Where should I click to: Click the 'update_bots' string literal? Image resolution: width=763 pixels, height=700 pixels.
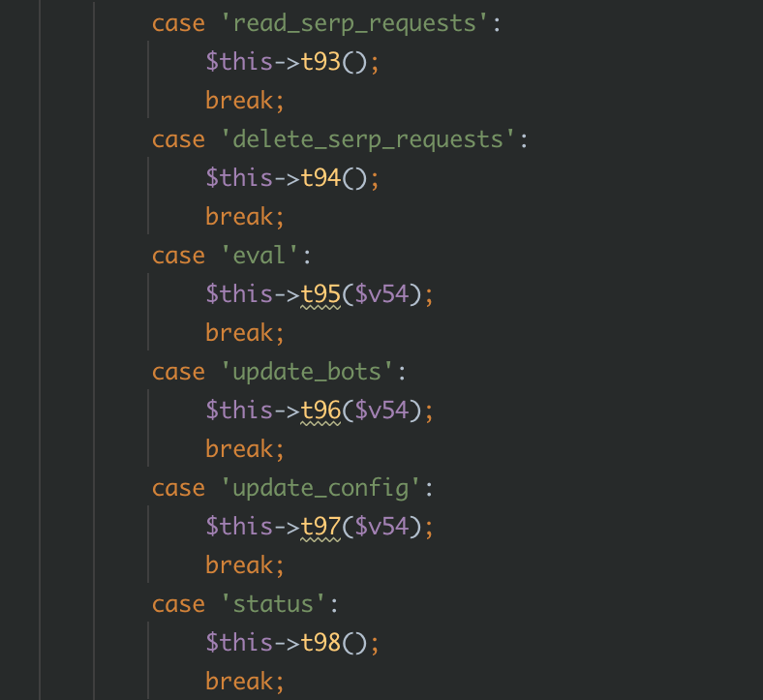pos(314,372)
